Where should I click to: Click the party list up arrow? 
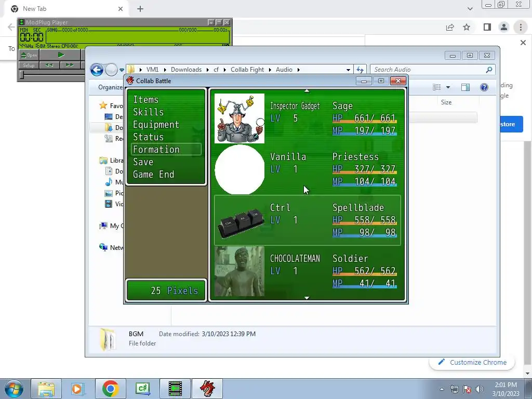click(x=307, y=91)
